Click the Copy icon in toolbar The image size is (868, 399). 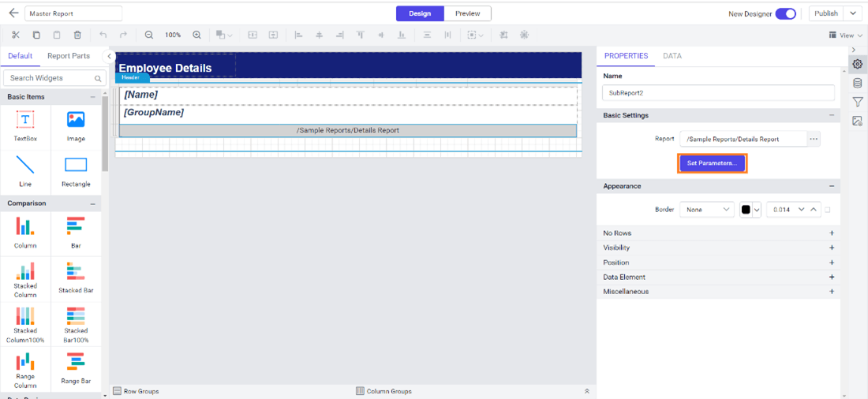coord(36,35)
